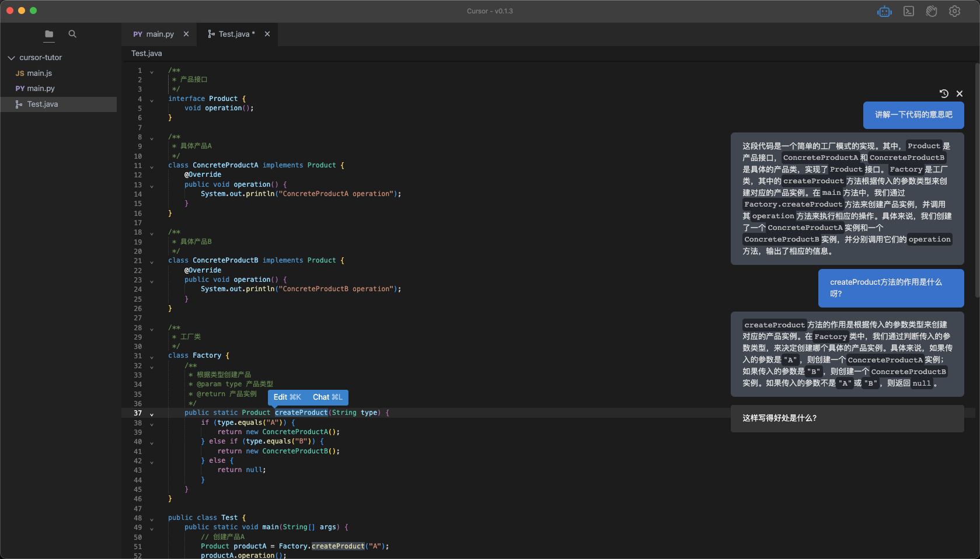Click ConcreteProductA class name on line 11
Image resolution: width=980 pixels, height=559 pixels.
point(225,166)
